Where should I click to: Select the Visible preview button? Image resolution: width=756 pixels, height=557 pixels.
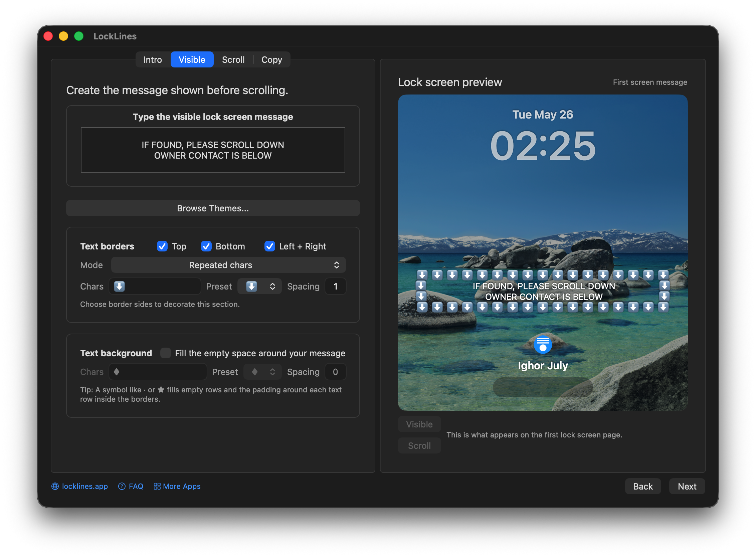click(x=419, y=424)
